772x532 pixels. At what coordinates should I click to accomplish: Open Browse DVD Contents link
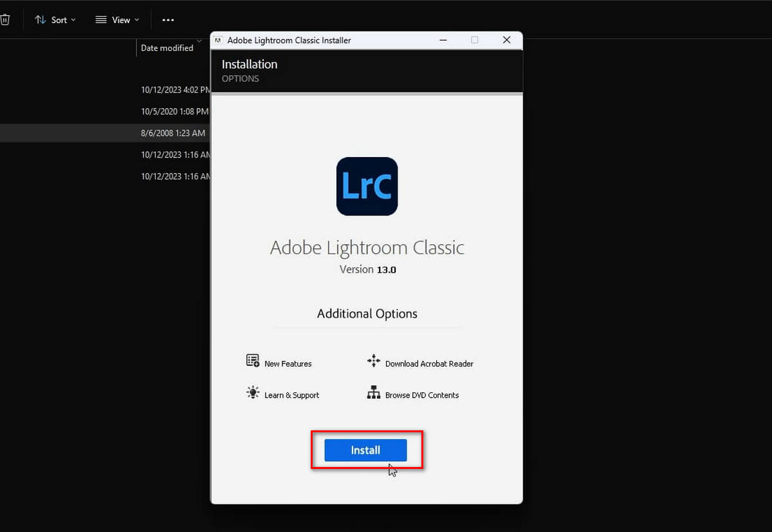[x=422, y=395]
